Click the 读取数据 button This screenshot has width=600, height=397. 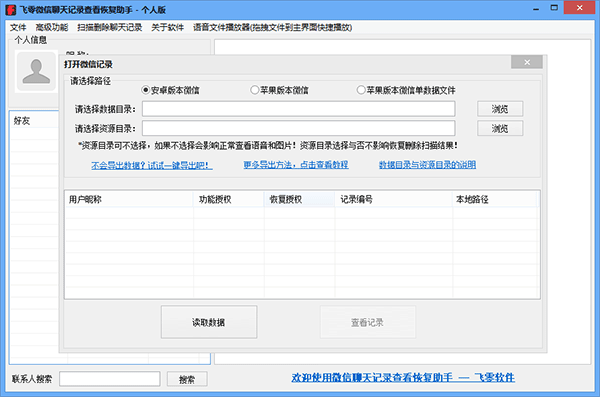(x=209, y=322)
